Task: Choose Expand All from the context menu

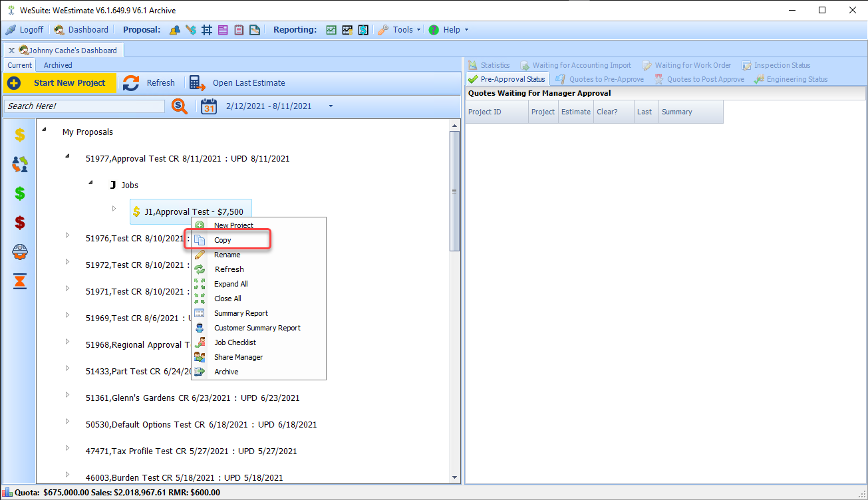Action: 258,284
